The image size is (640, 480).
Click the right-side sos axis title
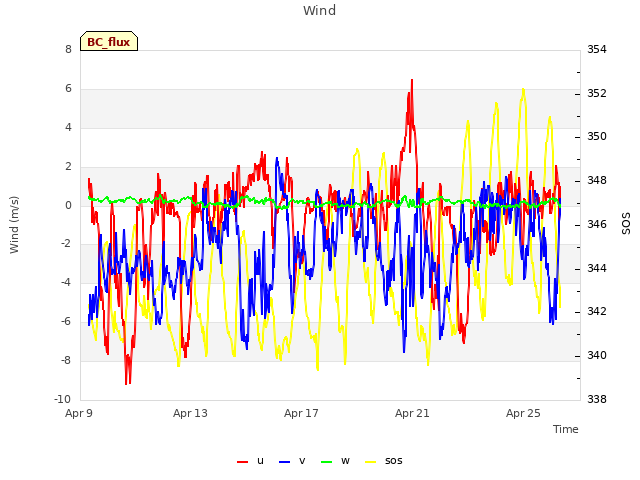pyautogui.click(x=626, y=224)
